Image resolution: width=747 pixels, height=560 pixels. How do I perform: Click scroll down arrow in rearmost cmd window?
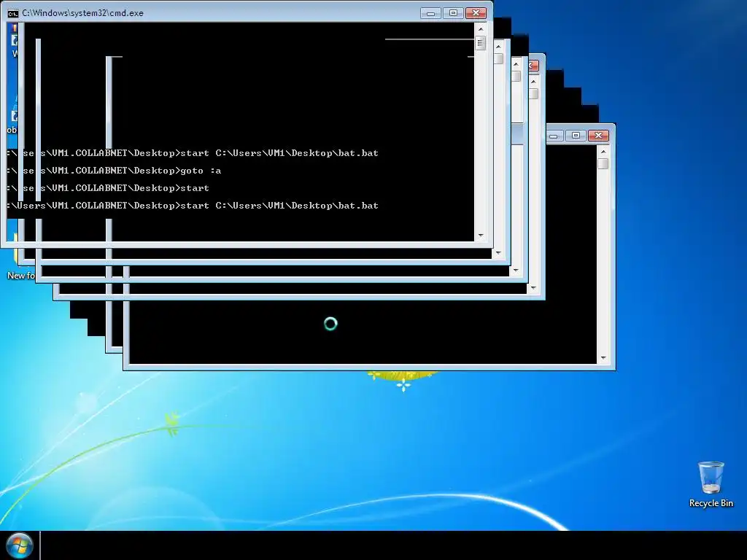click(603, 358)
